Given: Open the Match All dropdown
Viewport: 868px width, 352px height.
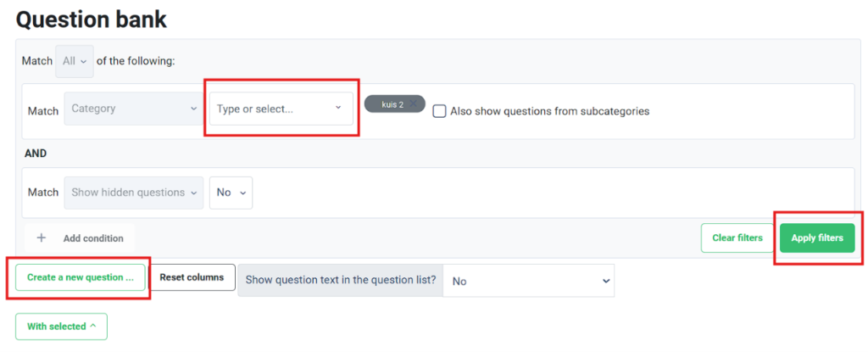Looking at the screenshot, I should point(75,61).
